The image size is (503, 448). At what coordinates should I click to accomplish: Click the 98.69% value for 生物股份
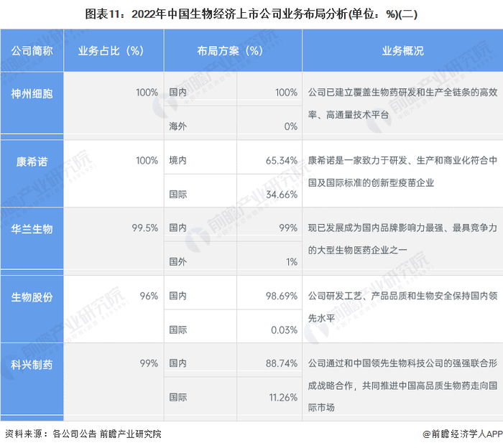[x=282, y=296]
